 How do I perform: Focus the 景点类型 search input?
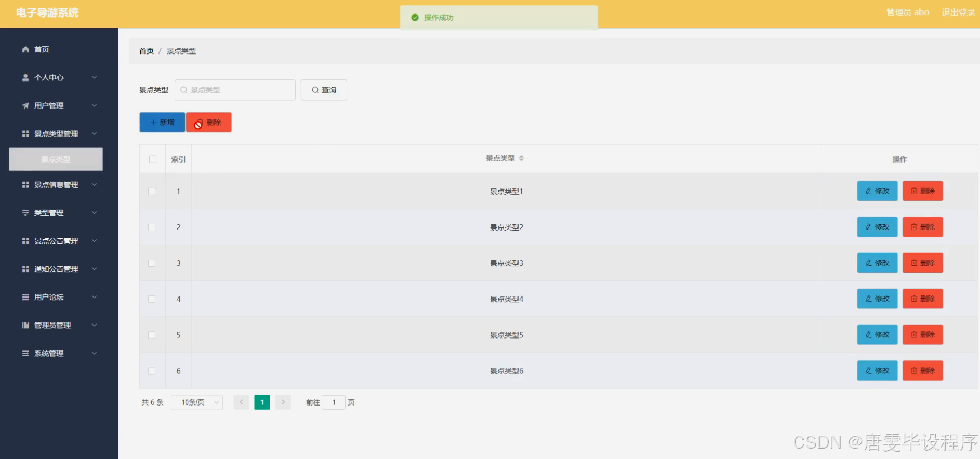click(x=235, y=90)
